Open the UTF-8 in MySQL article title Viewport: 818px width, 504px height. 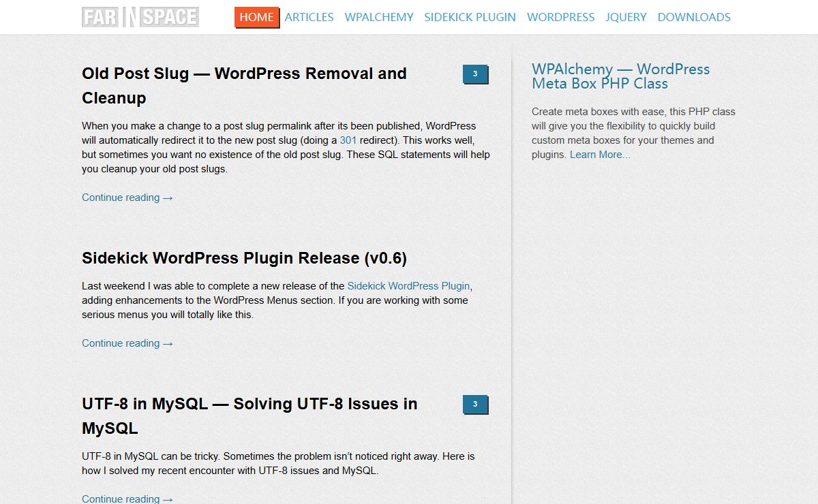[x=249, y=415]
